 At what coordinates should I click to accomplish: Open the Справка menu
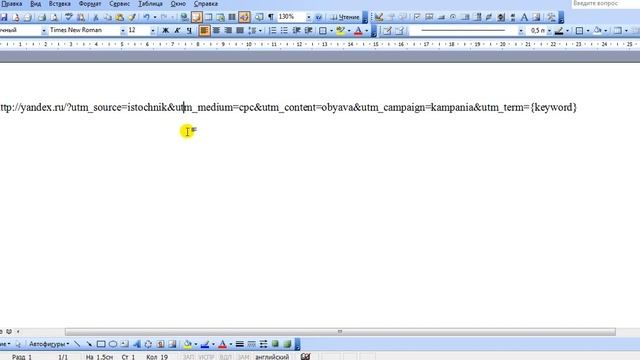pos(206,4)
